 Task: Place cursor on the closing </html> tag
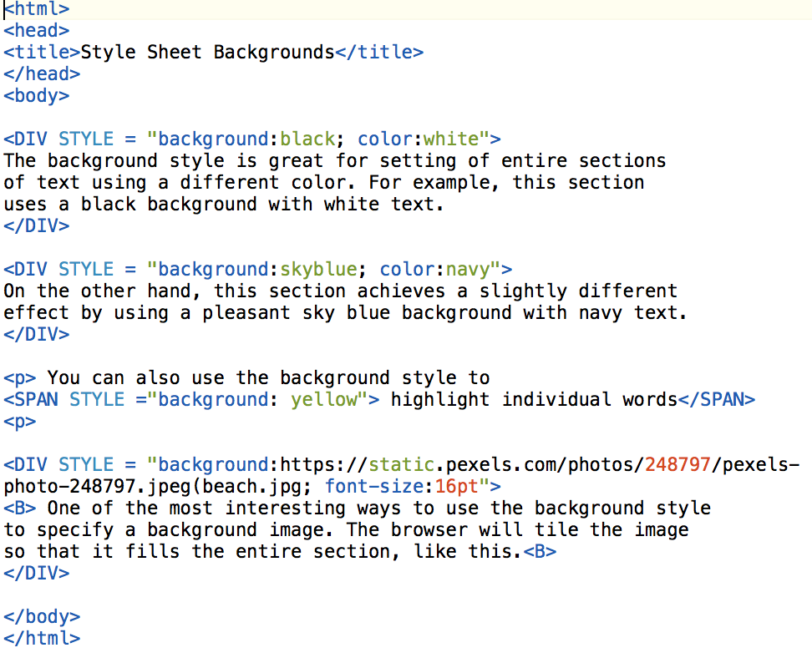pyautogui.click(x=42, y=639)
